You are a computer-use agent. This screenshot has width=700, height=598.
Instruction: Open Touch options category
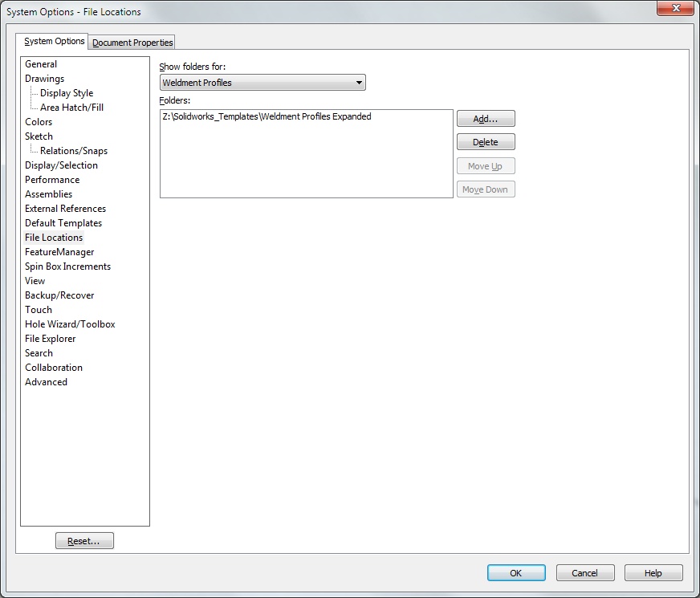point(39,310)
